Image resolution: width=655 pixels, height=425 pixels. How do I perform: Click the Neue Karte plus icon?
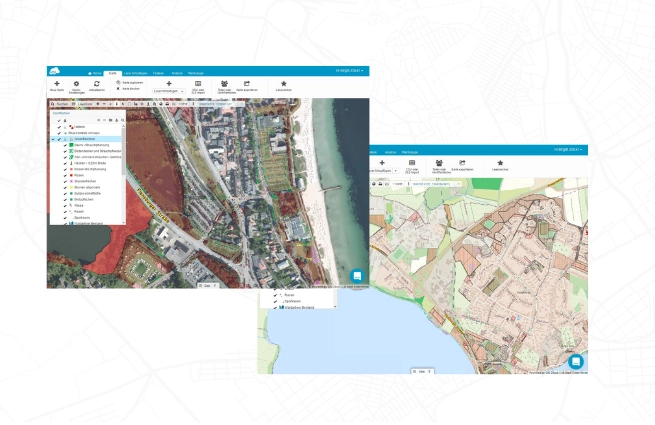(57, 84)
